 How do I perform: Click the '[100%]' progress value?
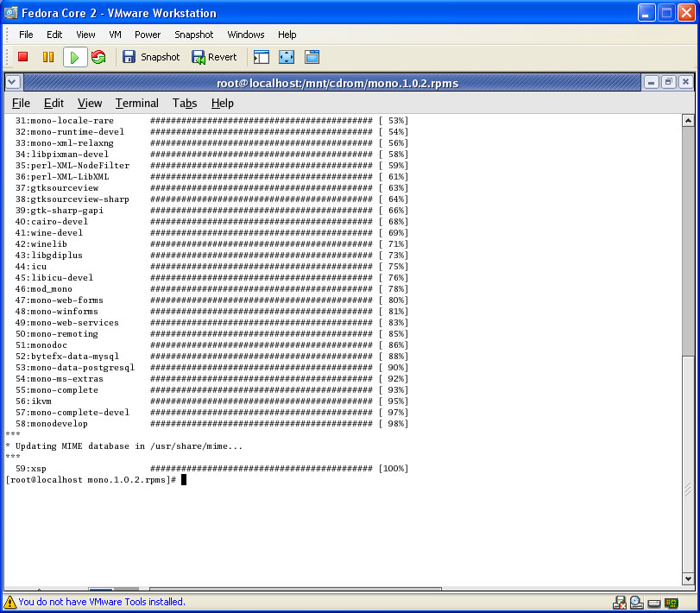click(x=394, y=469)
